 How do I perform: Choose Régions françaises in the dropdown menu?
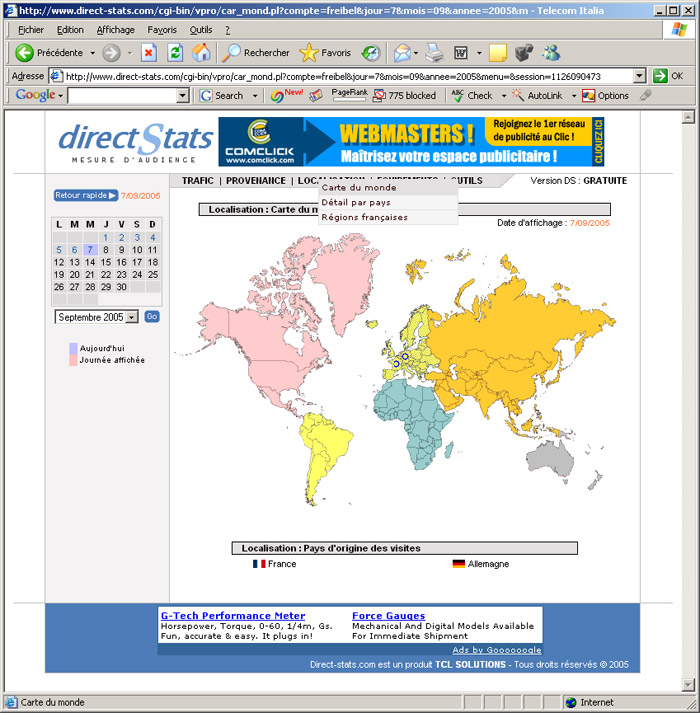tap(364, 217)
